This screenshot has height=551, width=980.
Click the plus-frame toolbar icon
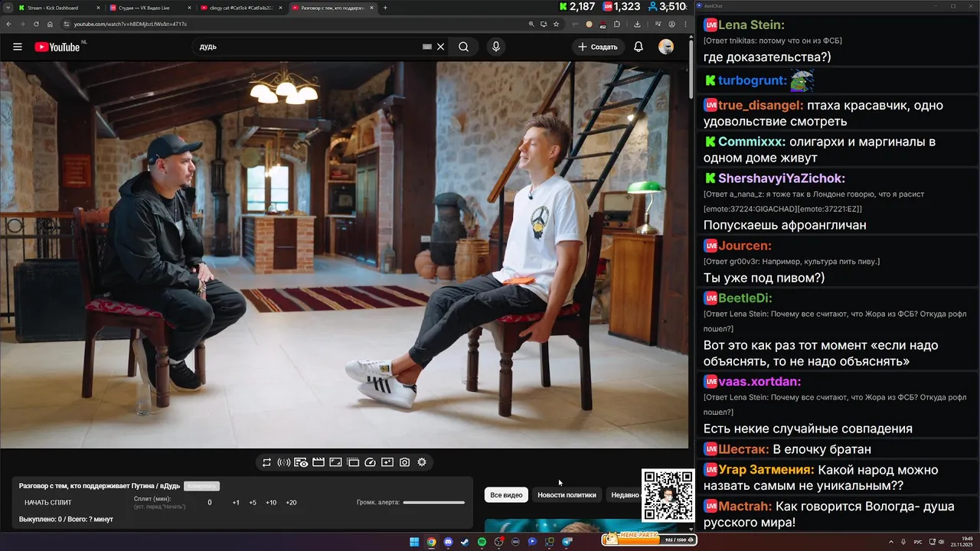tap(387, 462)
